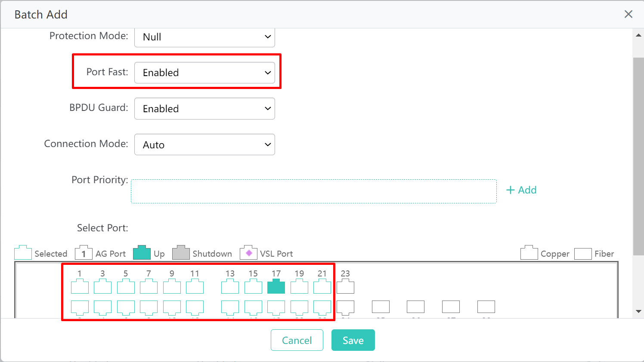Click the VSL Port legend icon
The width and height of the screenshot is (644, 362).
click(248, 253)
